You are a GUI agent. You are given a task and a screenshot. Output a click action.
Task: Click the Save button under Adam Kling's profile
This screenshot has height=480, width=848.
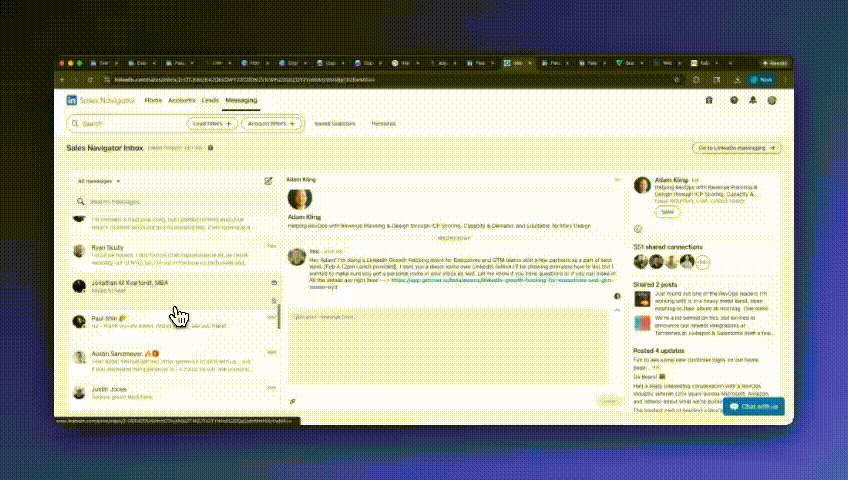coord(667,212)
